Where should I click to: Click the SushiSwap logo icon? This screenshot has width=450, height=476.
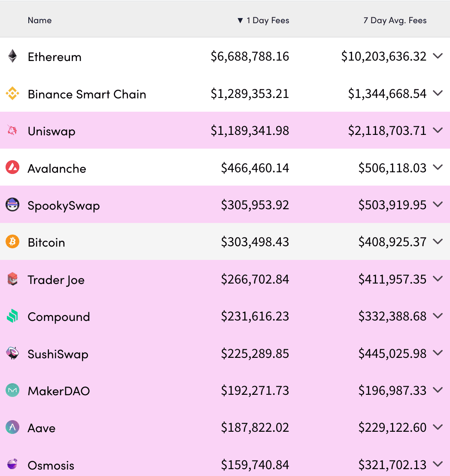[12, 353]
